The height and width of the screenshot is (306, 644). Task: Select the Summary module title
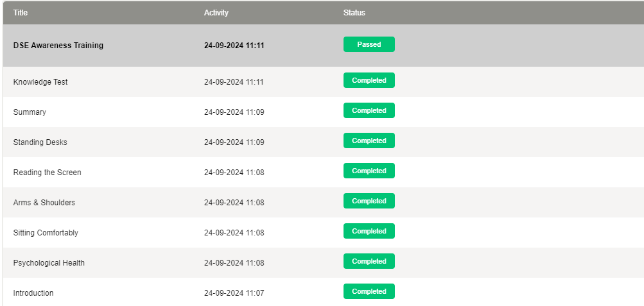pos(30,112)
